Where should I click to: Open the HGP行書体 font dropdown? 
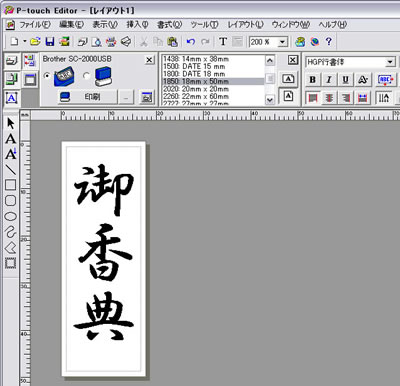coord(390,62)
